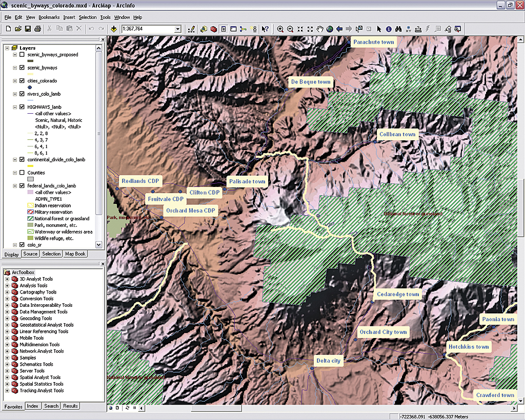Click the Fixed Zoom Out icon

[x=310, y=29]
